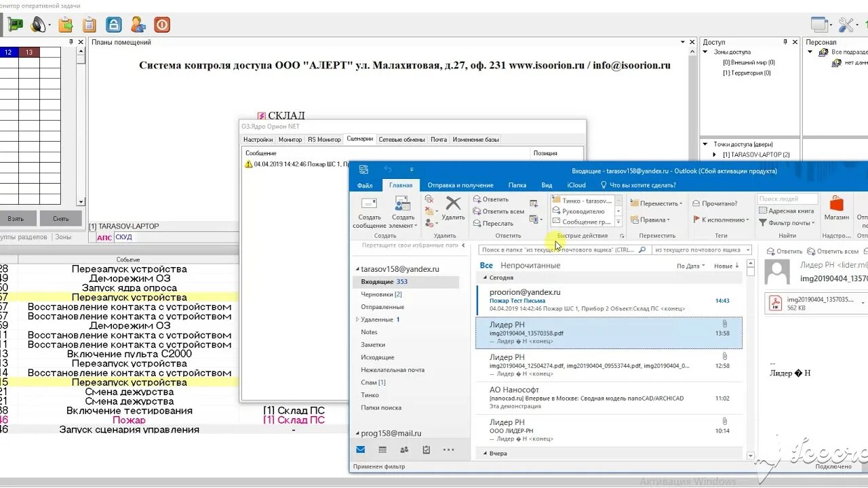Switch to the СКУД plan tab
868x488 pixels.
point(123,237)
